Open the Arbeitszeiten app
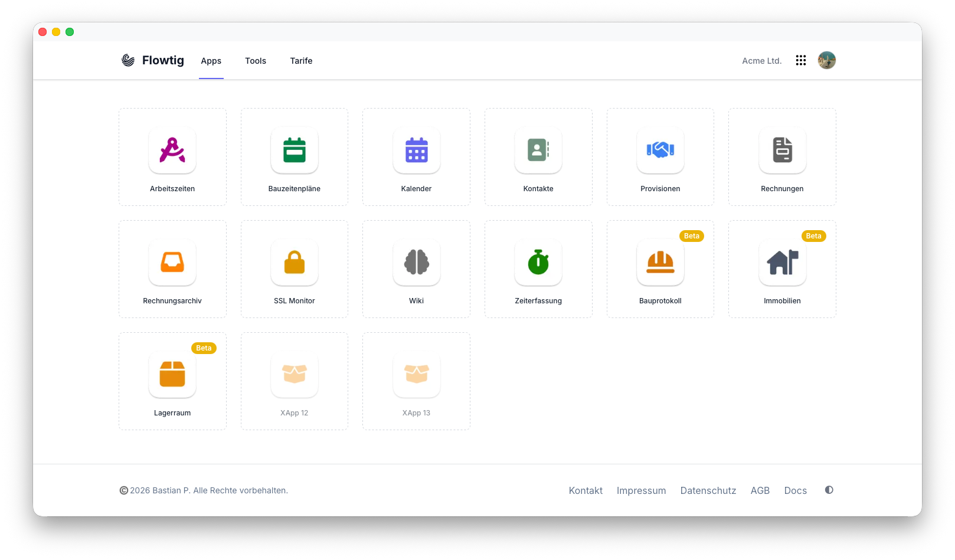This screenshot has width=955, height=560. [172, 156]
